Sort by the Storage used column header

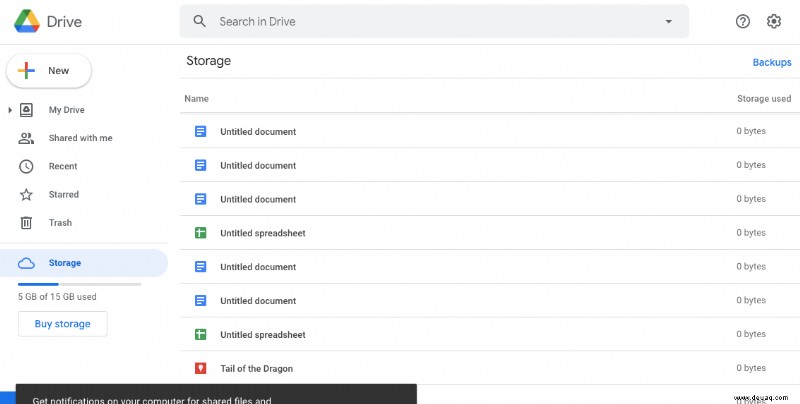click(764, 98)
